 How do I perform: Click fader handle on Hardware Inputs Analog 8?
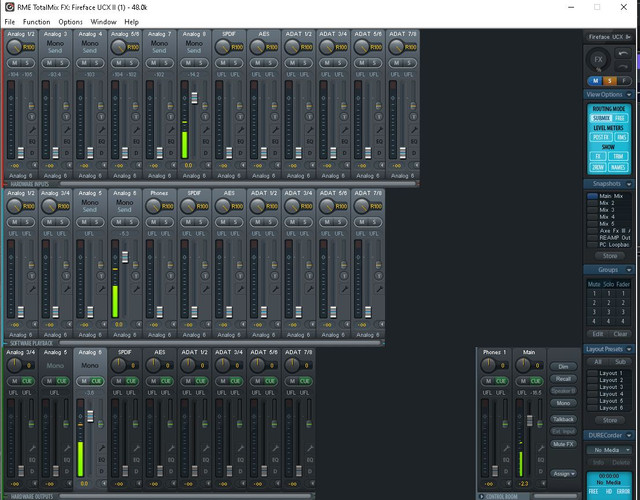click(x=195, y=98)
